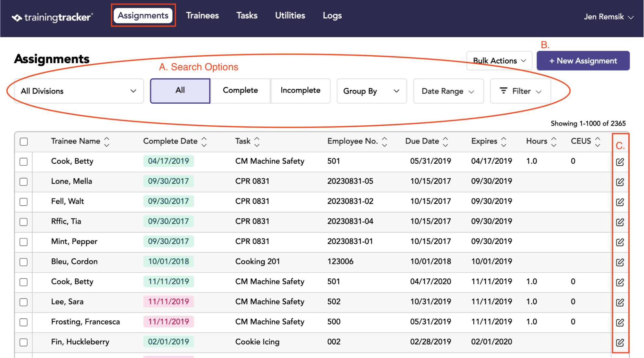Go to the Trainees tab
Image resolution: width=644 pixels, height=358 pixels.
point(202,15)
